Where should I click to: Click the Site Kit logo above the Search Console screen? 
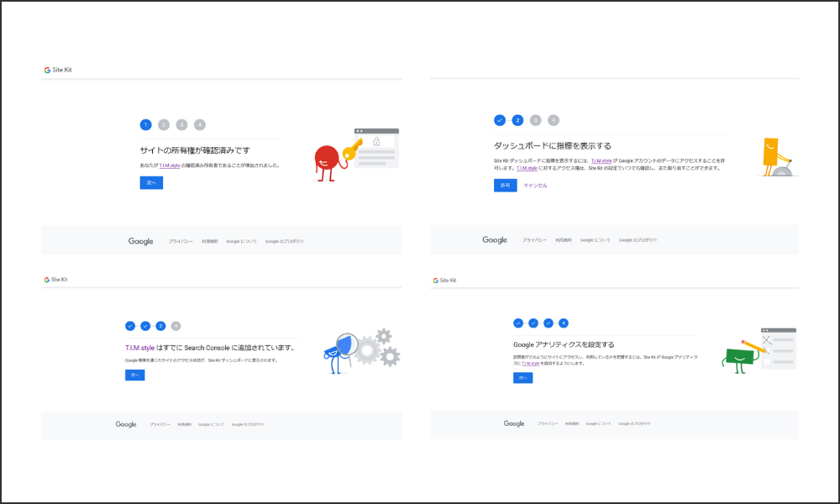click(x=55, y=280)
